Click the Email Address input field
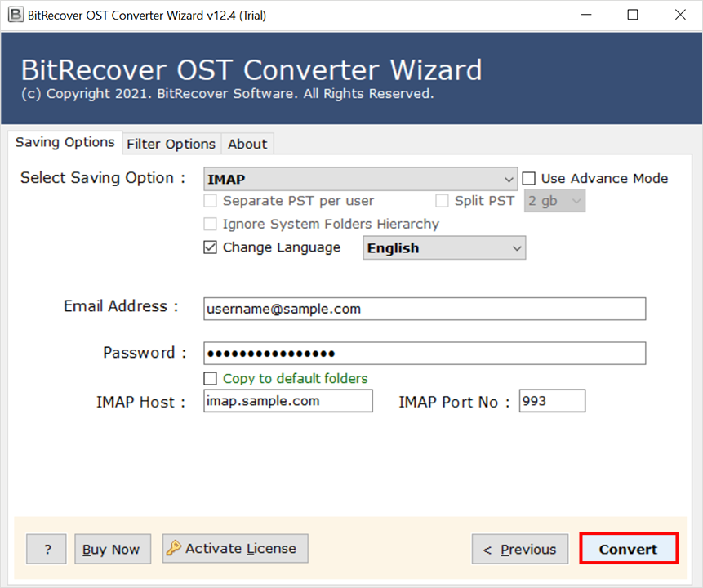 pos(425,309)
